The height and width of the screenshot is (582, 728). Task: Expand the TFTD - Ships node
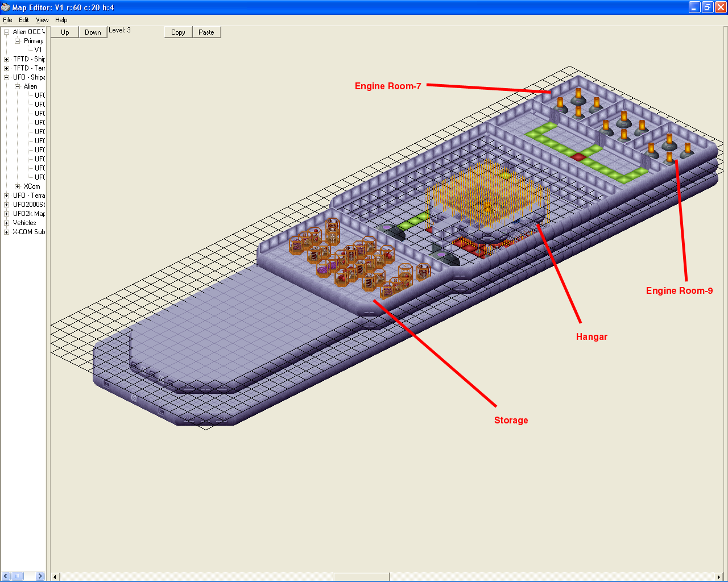point(7,59)
